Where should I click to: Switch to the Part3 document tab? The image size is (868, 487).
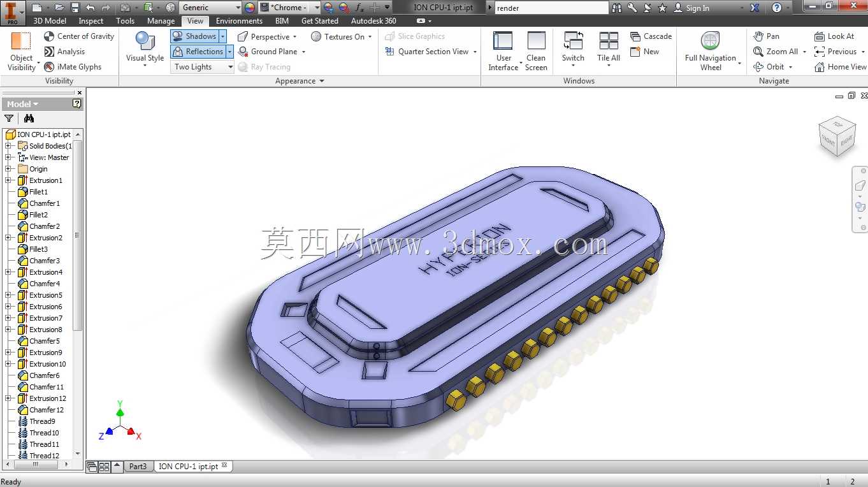138,467
